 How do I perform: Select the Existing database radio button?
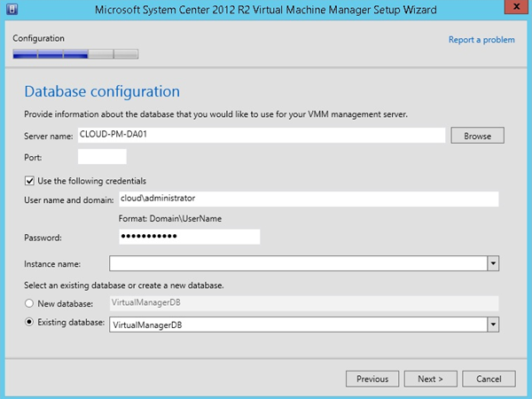pyautogui.click(x=29, y=322)
